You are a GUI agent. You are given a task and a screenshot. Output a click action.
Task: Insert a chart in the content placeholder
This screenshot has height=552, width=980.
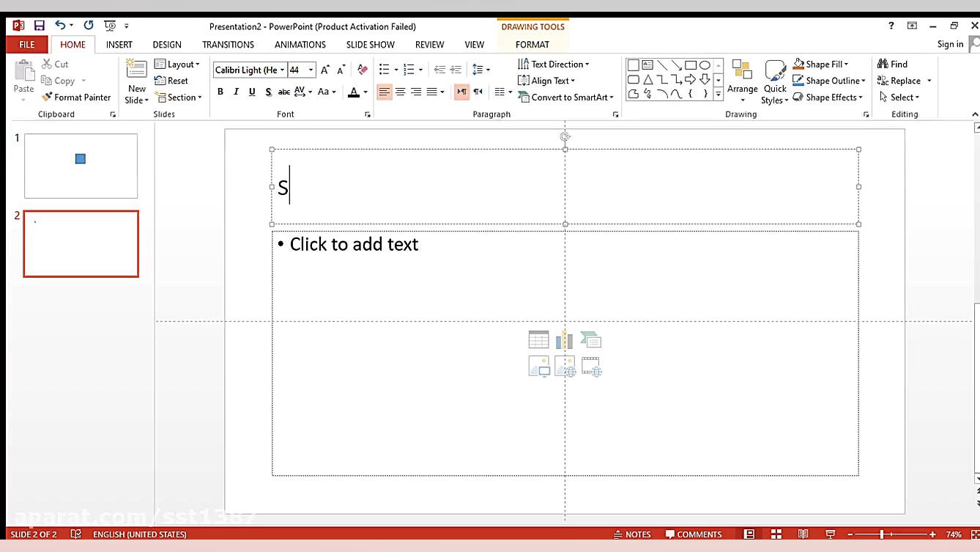coord(565,339)
